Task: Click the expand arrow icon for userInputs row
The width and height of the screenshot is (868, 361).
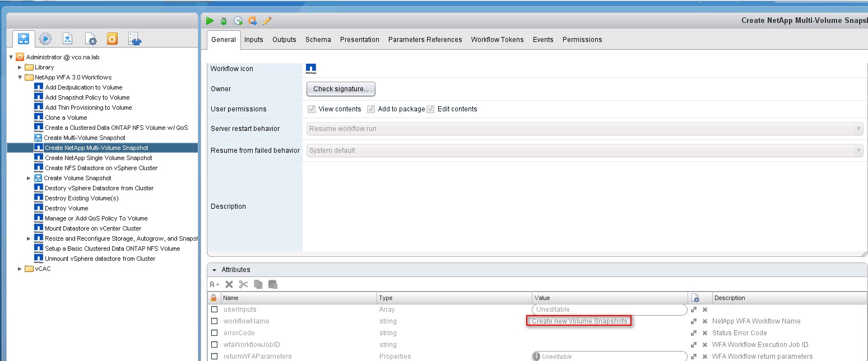Action: tap(694, 310)
